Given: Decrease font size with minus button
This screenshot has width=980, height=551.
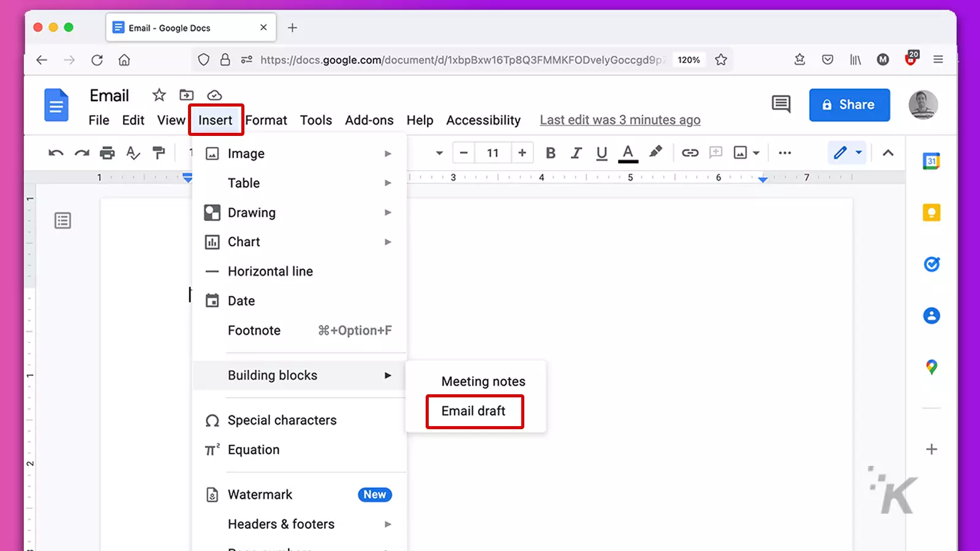Looking at the screenshot, I should point(464,153).
